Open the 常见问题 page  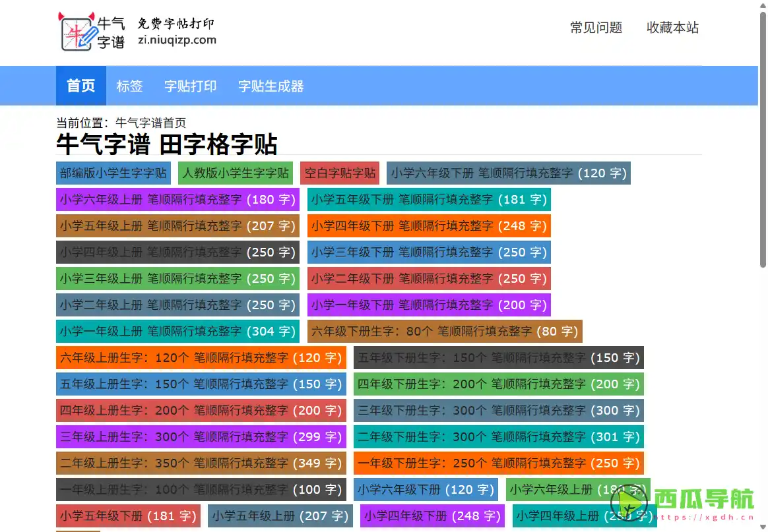coord(596,28)
